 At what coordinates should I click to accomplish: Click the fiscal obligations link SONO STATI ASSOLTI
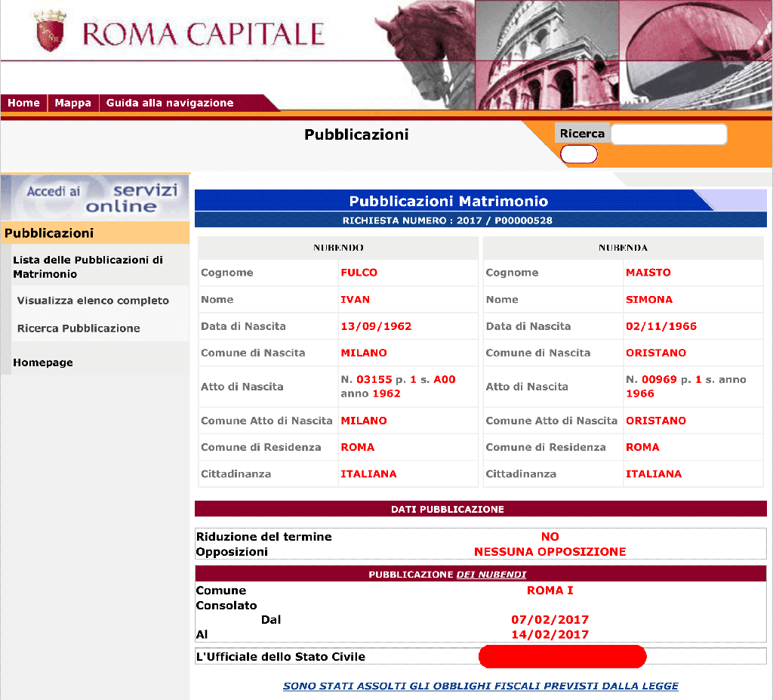481,686
